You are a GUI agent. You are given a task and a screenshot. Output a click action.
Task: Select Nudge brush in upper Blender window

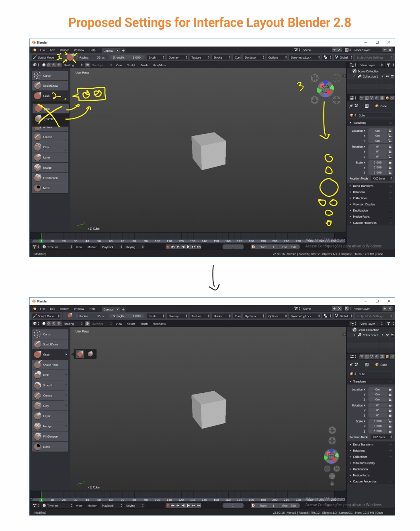click(50, 167)
